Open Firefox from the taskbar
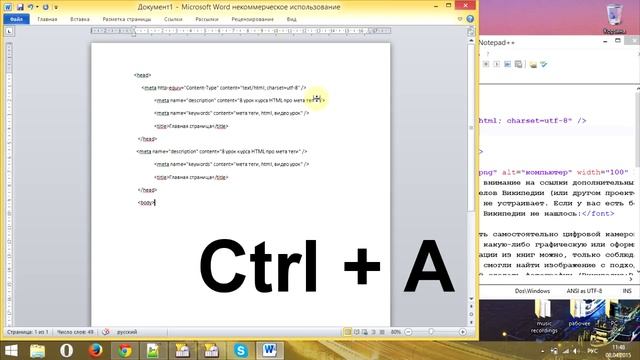The width and height of the screenshot is (640, 360). [96, 351]
